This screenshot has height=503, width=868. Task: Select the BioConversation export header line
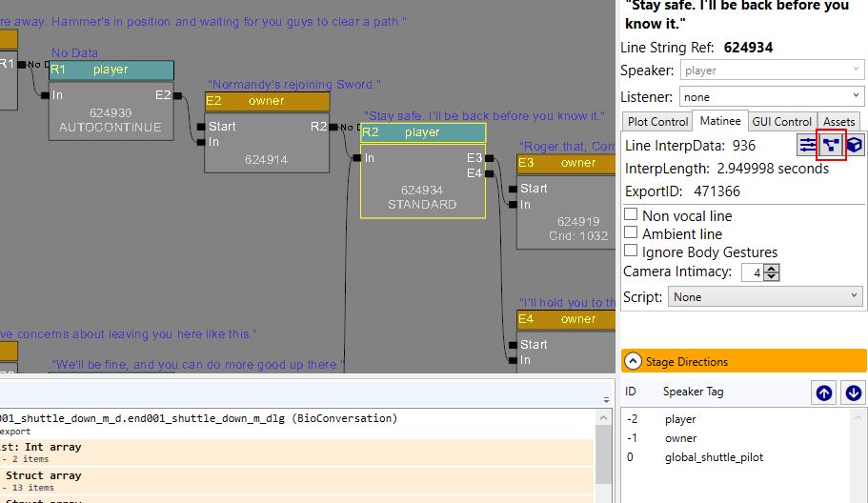(198, 418)
